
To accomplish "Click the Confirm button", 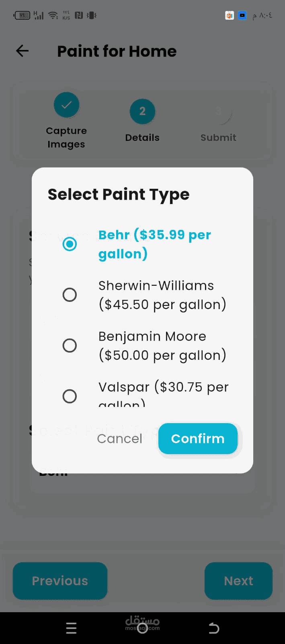I will coord(198,438).
